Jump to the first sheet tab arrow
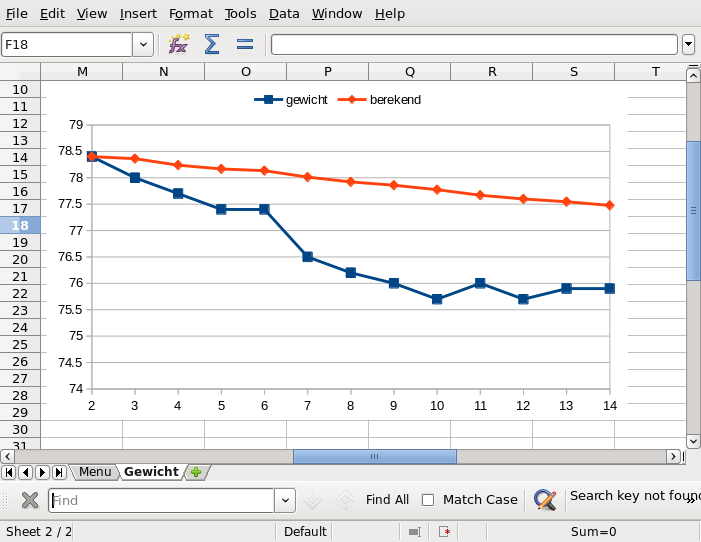 (9, 472)
